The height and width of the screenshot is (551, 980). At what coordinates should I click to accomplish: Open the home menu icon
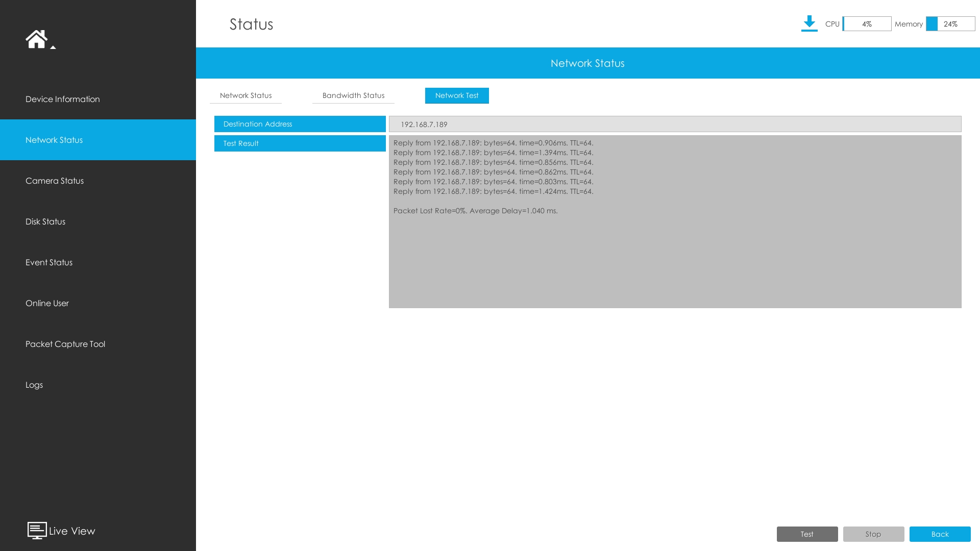[36, 39]
